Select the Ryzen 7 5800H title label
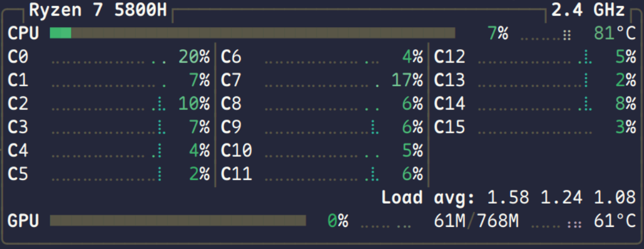This screenshot has height=249, width=644. pos(98,11)
